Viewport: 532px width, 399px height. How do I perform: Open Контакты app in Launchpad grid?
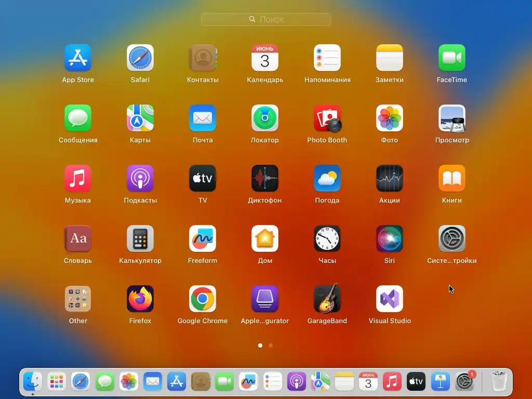click(x=203, y=58)
